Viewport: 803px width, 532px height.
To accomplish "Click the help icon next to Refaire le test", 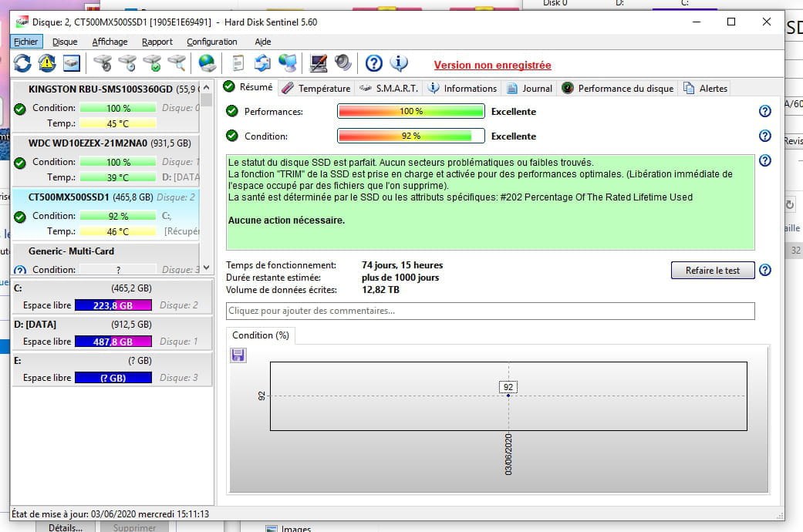I will tap(764, 270).
